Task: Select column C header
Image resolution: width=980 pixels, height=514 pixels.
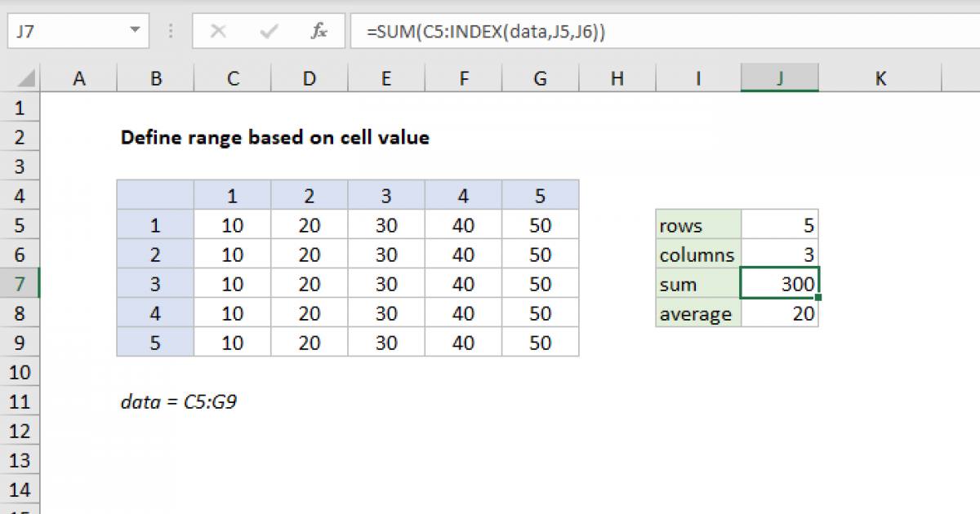Action: 233,78
